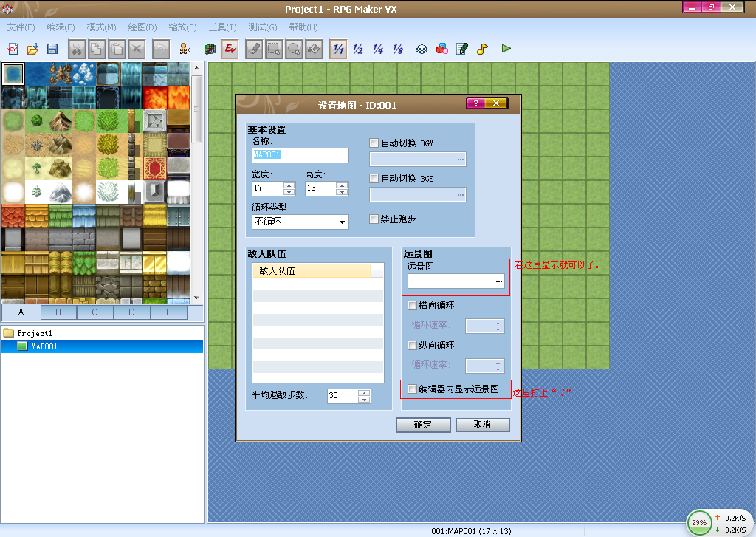Pick the lava tile in palette
The width and height of the screenshot is (756, 537).
click(x=155, y=98)
